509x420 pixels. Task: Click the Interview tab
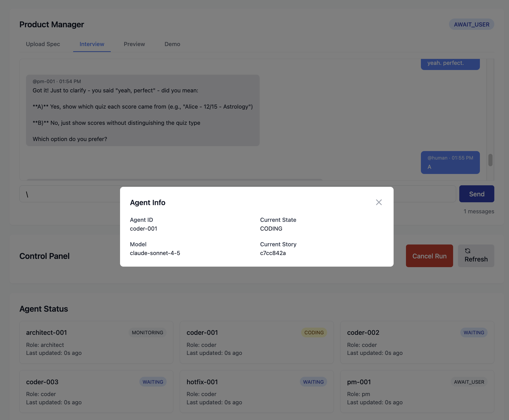(x=92, y=44)
